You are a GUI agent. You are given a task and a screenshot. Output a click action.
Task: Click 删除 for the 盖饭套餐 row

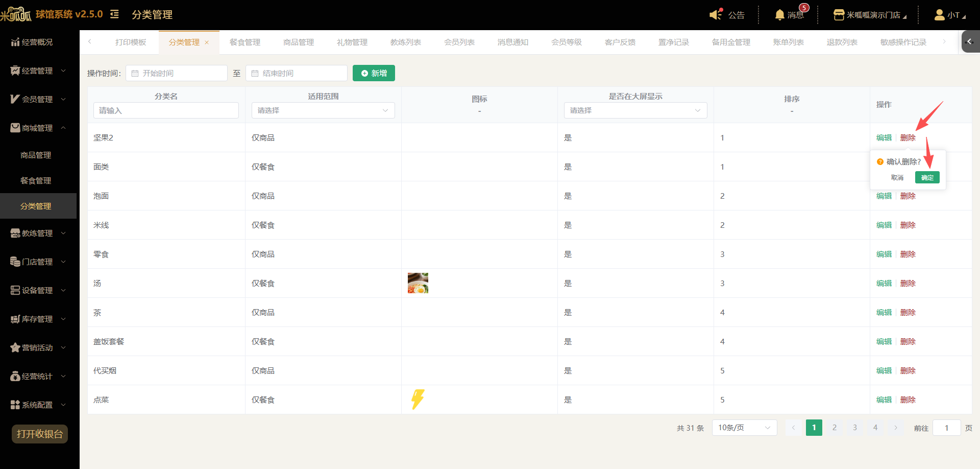click(x=908, y=341)
